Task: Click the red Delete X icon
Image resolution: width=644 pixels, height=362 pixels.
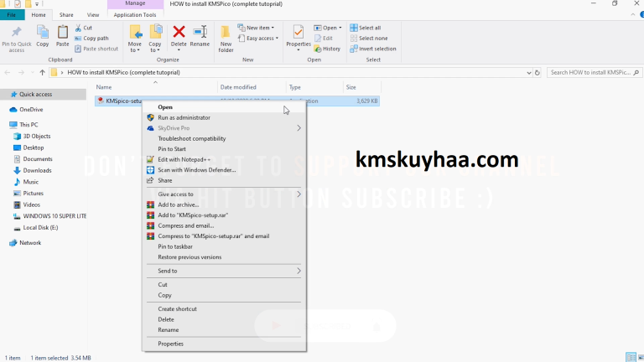Action: point(179,32)
